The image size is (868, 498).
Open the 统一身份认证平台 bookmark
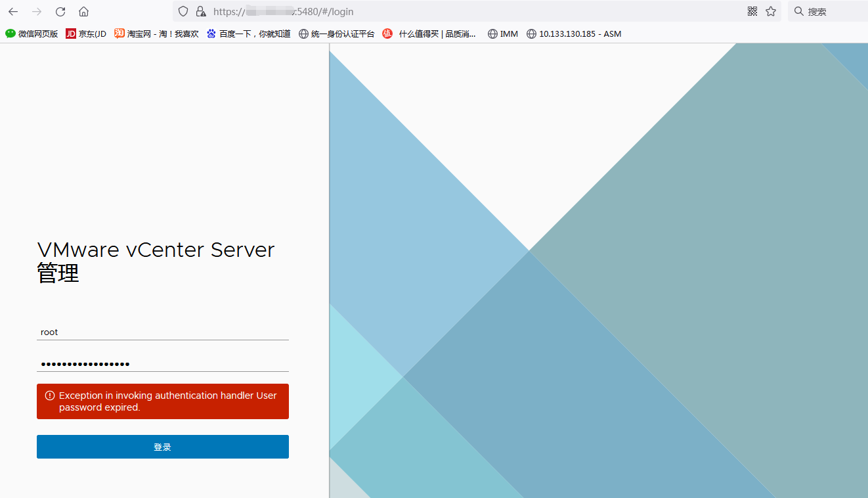pyautogui.click(x=336, y=34)
